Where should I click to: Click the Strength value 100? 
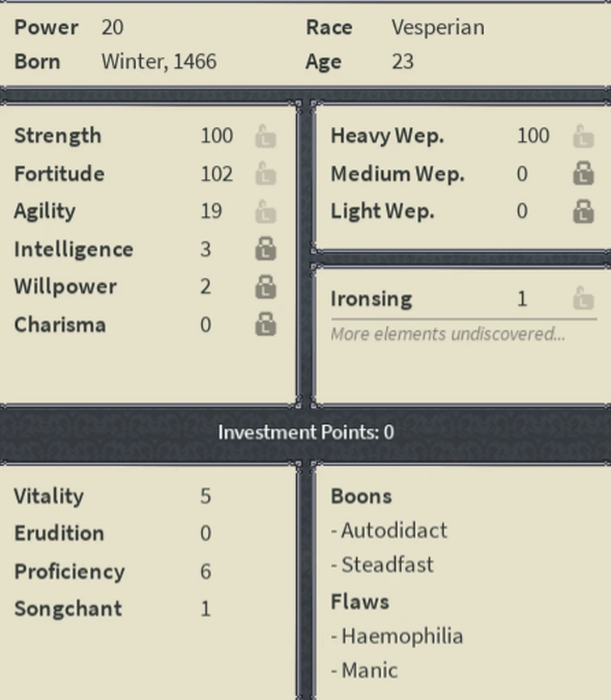pos(217,136)
